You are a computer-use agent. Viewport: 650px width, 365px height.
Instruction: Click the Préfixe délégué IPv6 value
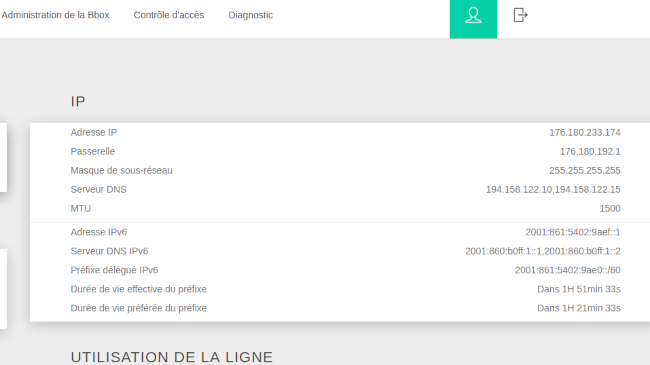coord(568,270)
